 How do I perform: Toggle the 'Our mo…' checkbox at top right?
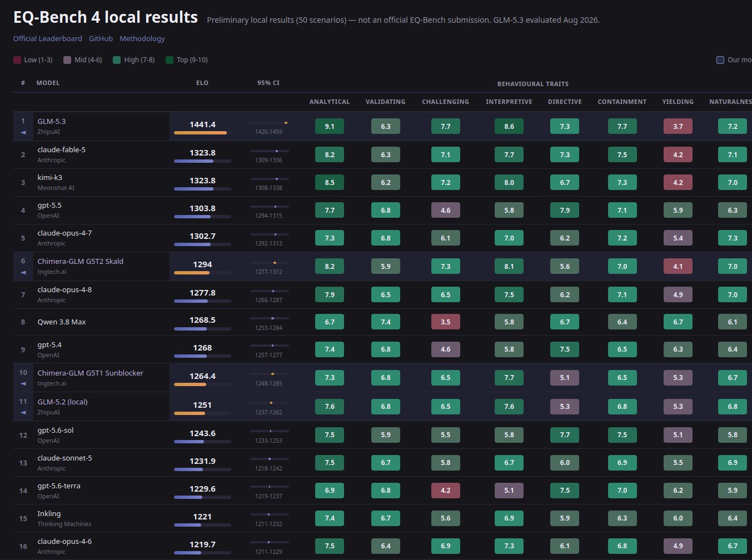(x=720, y=60)
